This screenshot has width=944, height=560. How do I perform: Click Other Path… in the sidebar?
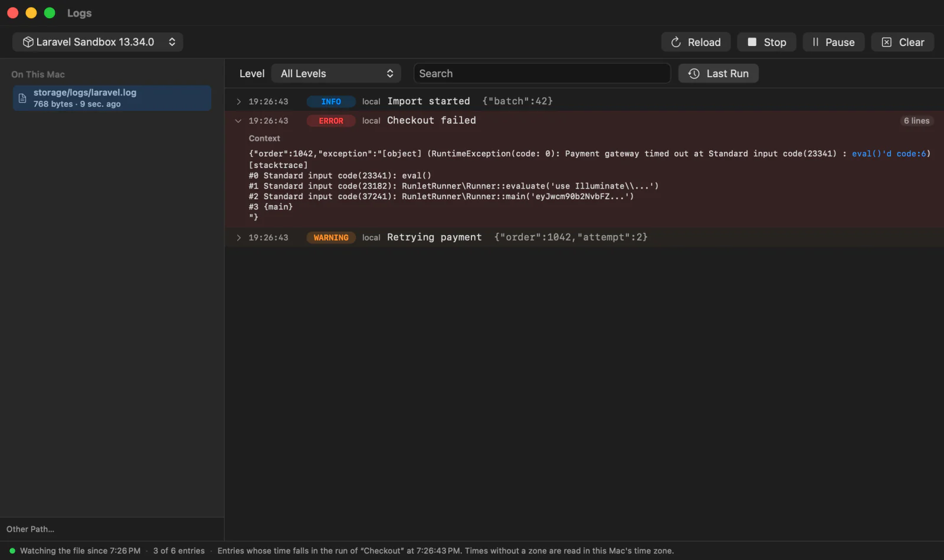click(31, 529)
